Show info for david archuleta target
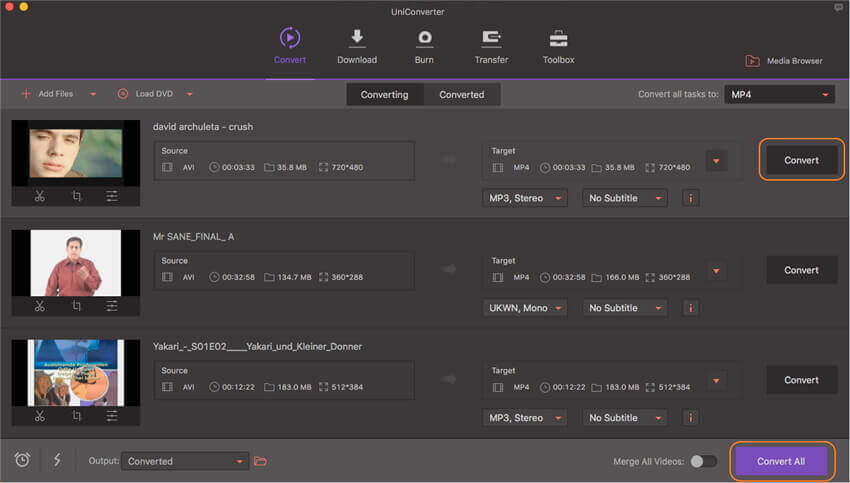Image resolution: width=850 pixels, height=483 pixels. pos(691,198)
